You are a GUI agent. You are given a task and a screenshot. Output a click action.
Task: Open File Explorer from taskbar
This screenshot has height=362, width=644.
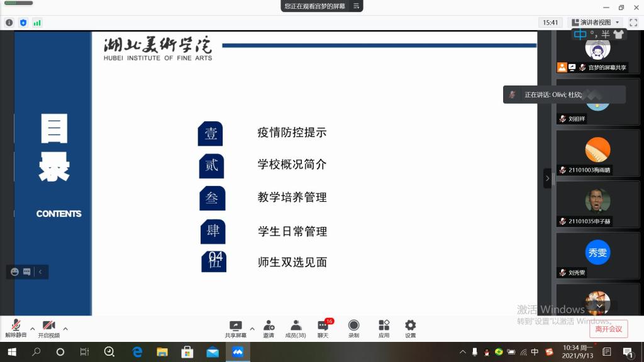[x=162, y=352]
